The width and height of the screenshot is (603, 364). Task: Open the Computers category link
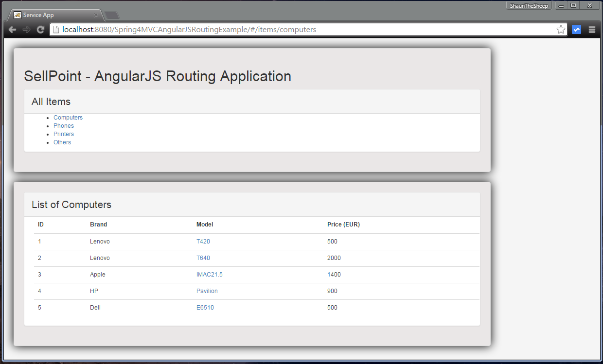tap(68, 117)
